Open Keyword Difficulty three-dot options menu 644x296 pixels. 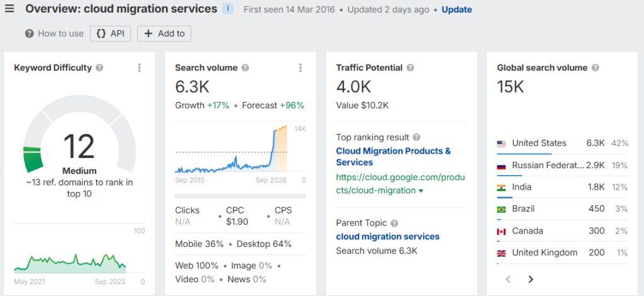[140, 68]
